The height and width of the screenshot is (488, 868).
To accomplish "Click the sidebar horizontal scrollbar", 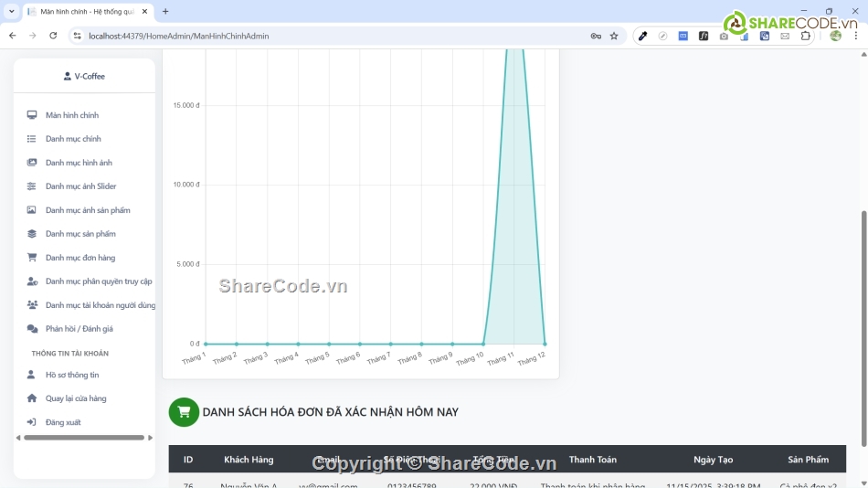I will 84,438.
